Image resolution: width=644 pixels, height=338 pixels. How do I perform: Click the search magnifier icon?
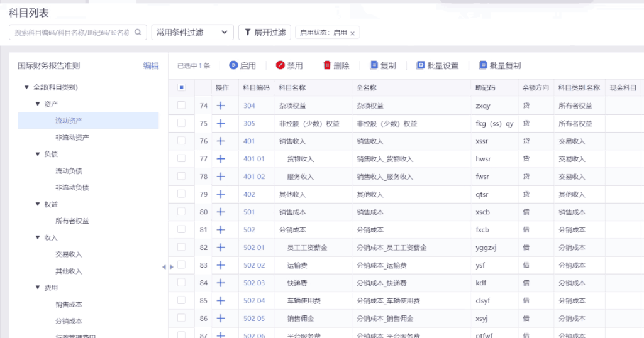coord(138,32)
